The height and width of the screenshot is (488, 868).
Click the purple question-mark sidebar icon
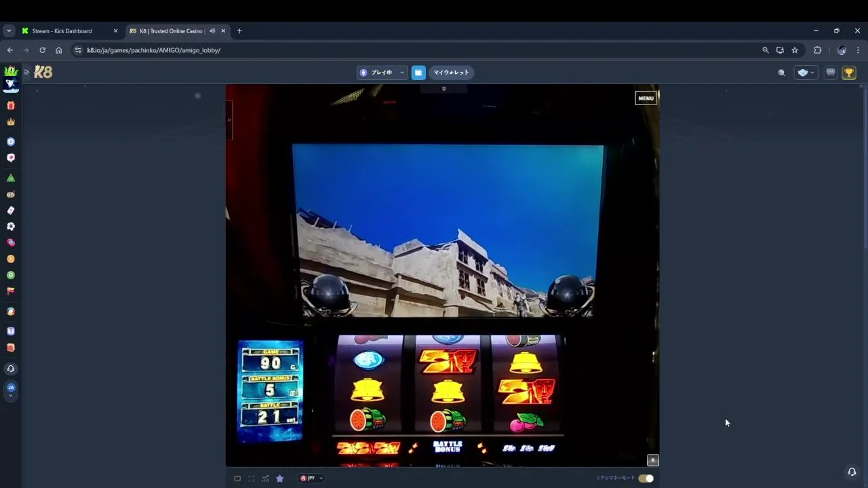(x=10, y=331)
